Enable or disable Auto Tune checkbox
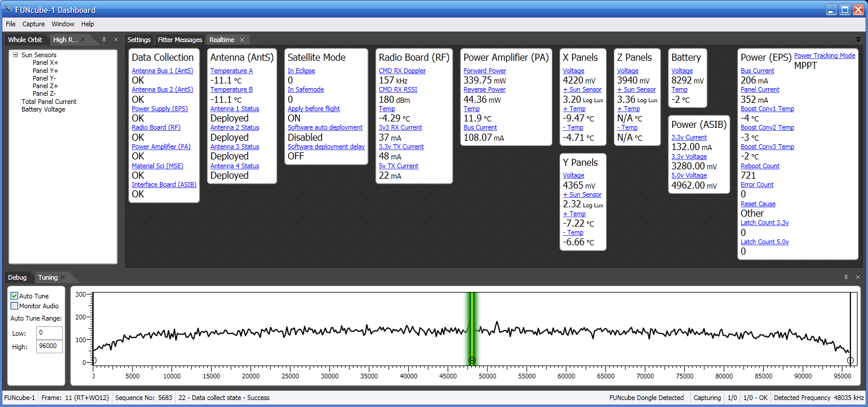 coord(15,296)
